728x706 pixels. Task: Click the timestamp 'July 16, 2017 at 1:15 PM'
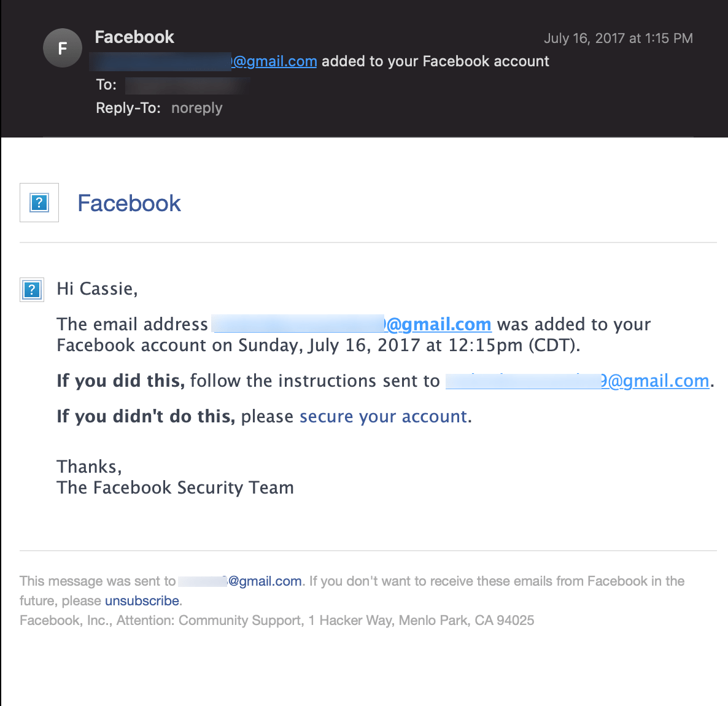point(618,38)
